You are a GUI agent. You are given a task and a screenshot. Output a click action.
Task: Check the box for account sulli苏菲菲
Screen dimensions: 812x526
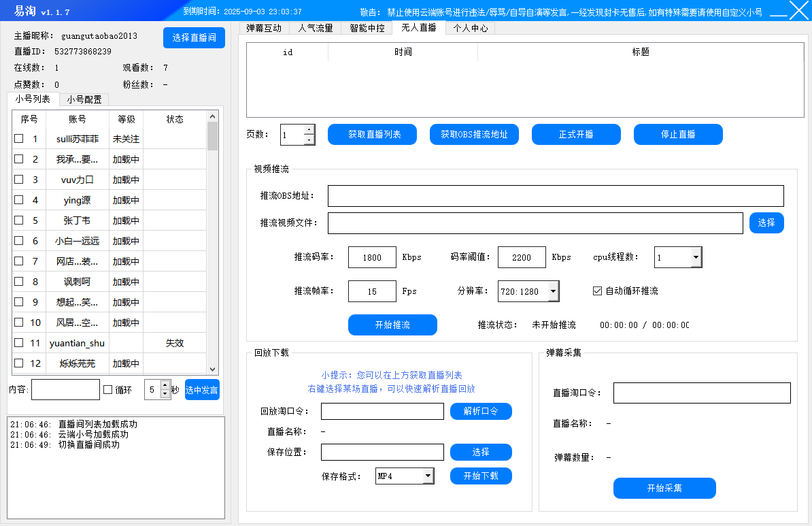[19, 139]
